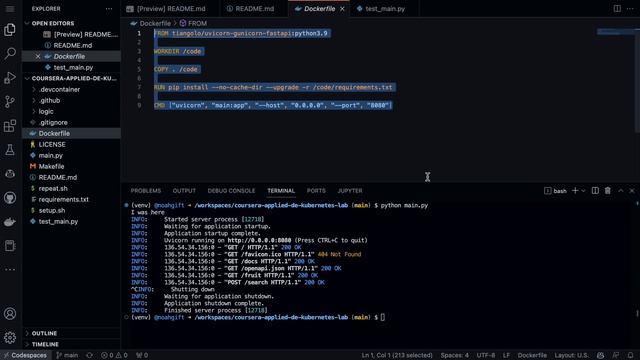Open the GitHub view in activity bar

(x=10, y=198)
